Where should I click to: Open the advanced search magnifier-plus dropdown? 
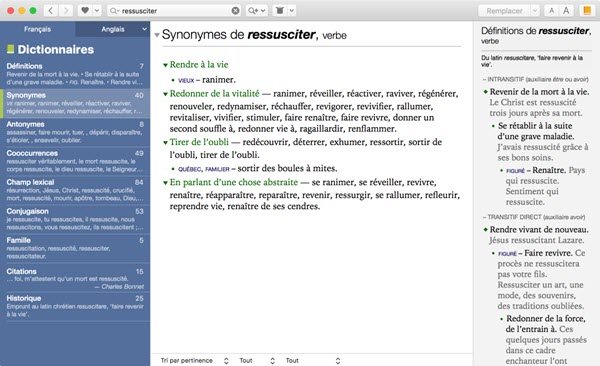(256, 11)
